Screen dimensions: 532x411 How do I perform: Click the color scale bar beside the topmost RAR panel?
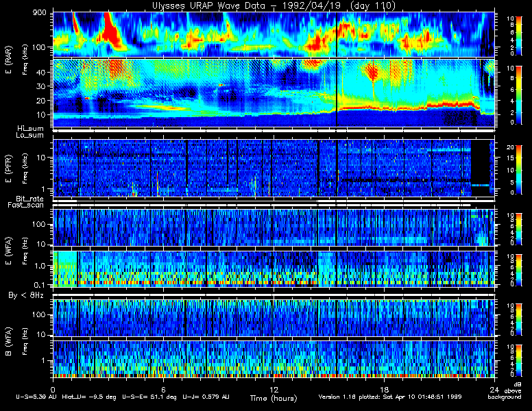[519, 35]
